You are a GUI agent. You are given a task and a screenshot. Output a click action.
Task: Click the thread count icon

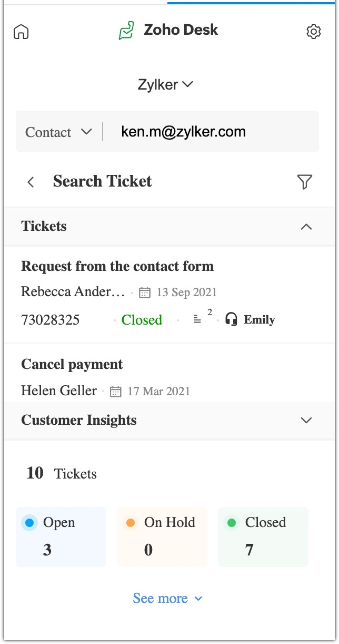[197, 319]
